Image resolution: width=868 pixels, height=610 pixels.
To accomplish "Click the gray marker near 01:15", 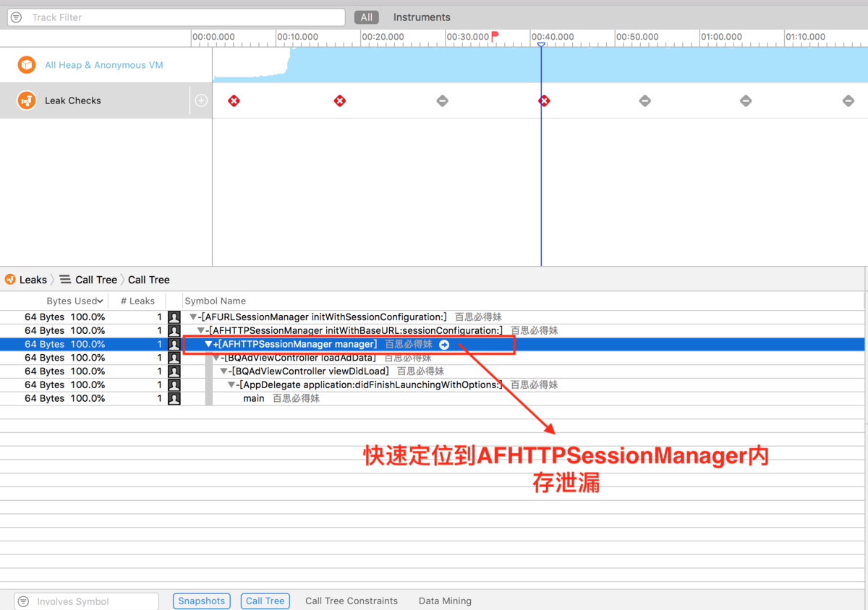I will point(848,101).
